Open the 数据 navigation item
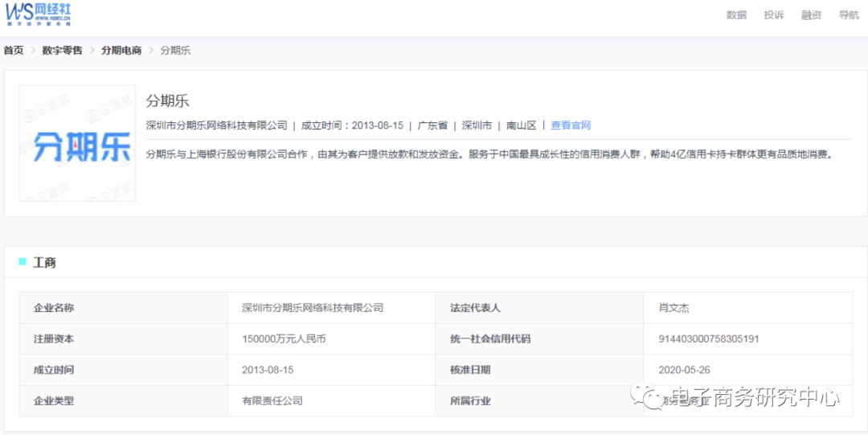The height and width of the screenshot is (435, 868). [736, 15]
